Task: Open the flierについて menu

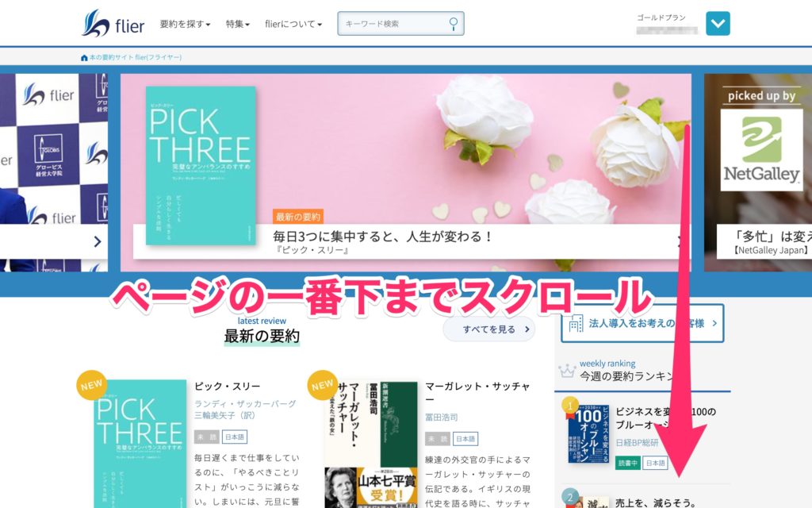Action: 293,24
